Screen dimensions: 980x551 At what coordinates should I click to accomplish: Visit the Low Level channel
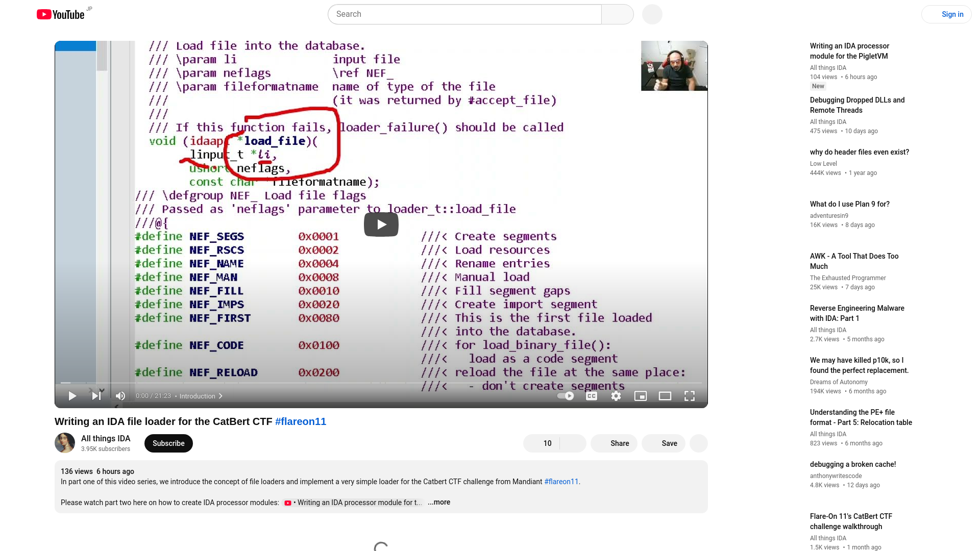pyautogui.click(x=823, y=164)
